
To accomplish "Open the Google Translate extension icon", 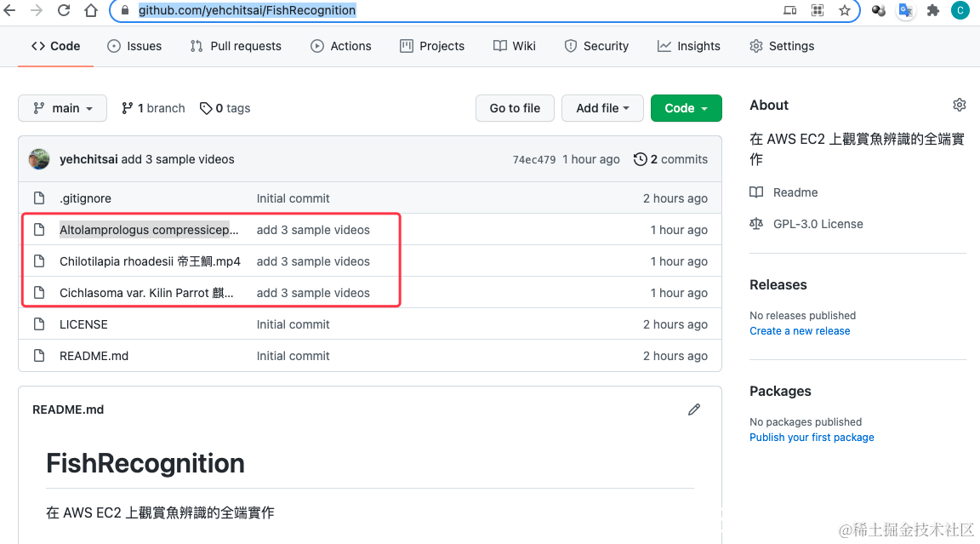I will [905, 10].
